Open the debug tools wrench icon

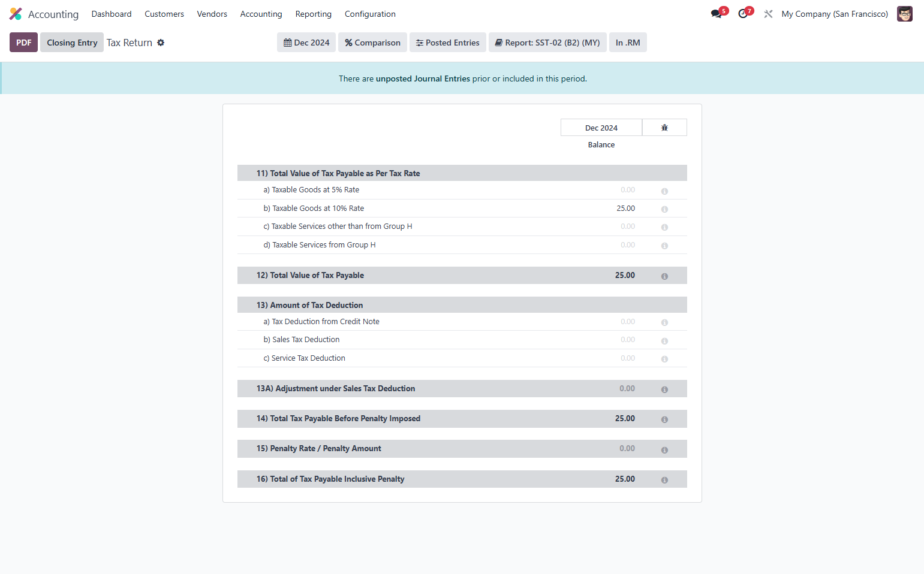click(x=768, y=14)
